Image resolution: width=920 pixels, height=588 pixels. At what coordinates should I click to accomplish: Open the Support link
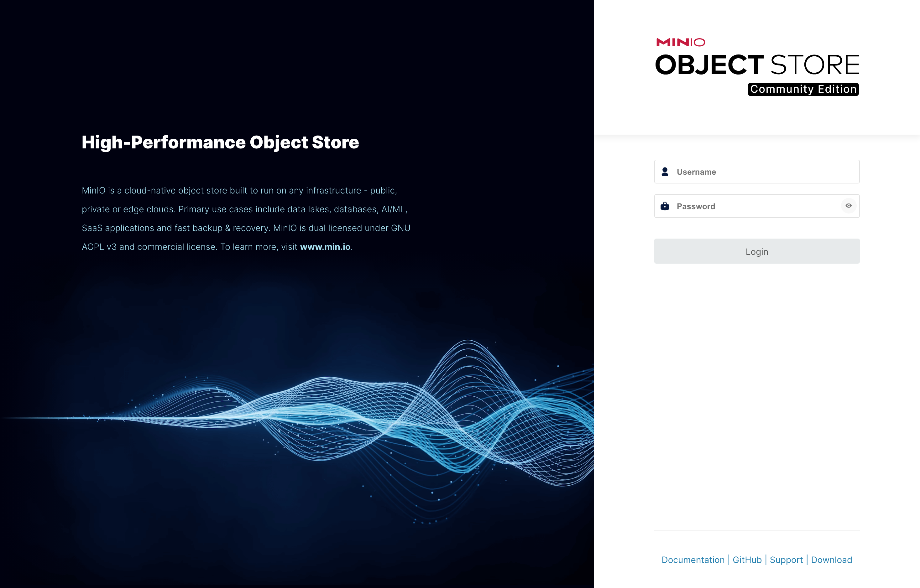coord(786,560)
